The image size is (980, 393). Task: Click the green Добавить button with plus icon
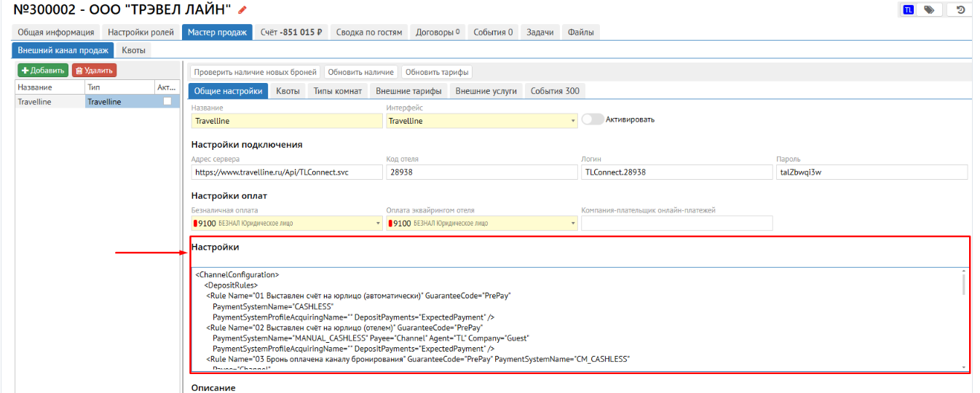[x=43, y=71]
